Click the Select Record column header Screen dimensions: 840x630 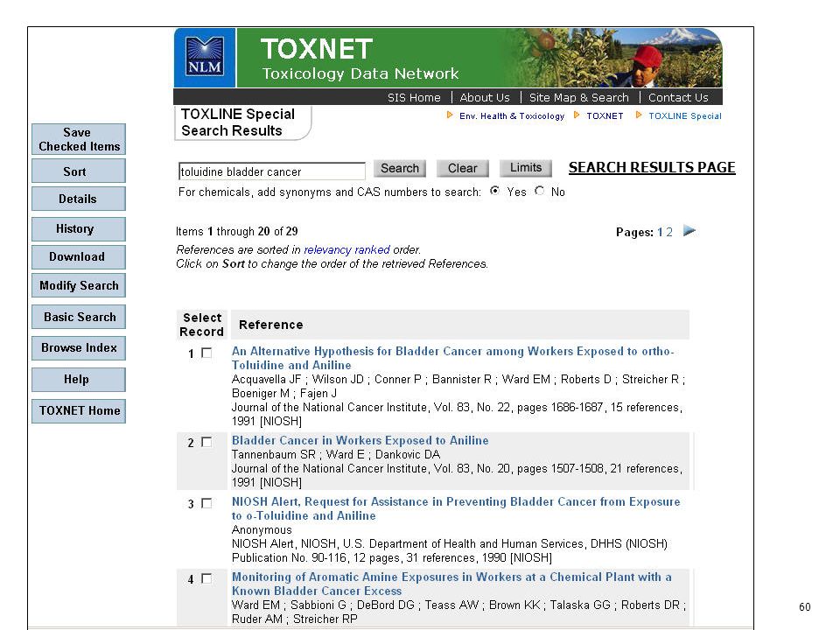(x=202, y=325)
